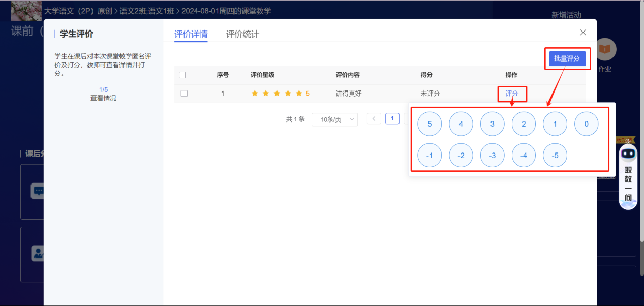The width and height of the screenshot is (644, 306).
Task: Open the 10条/页 page size dropdown
Action: (x=334, y=119)
